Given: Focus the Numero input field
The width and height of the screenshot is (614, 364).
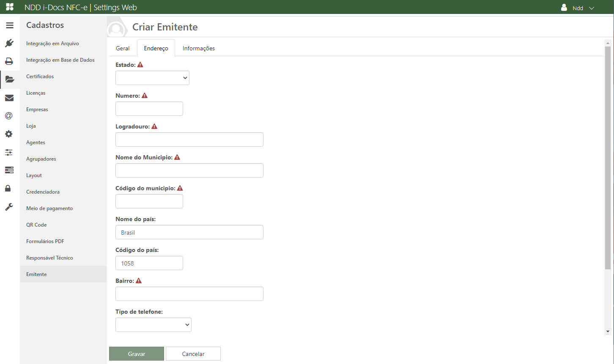Looking at the screenshot, I should (149, 109).
